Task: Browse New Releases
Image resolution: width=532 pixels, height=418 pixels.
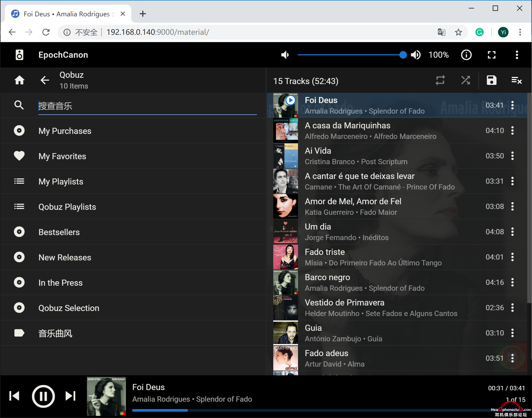Action: point(133,257)
